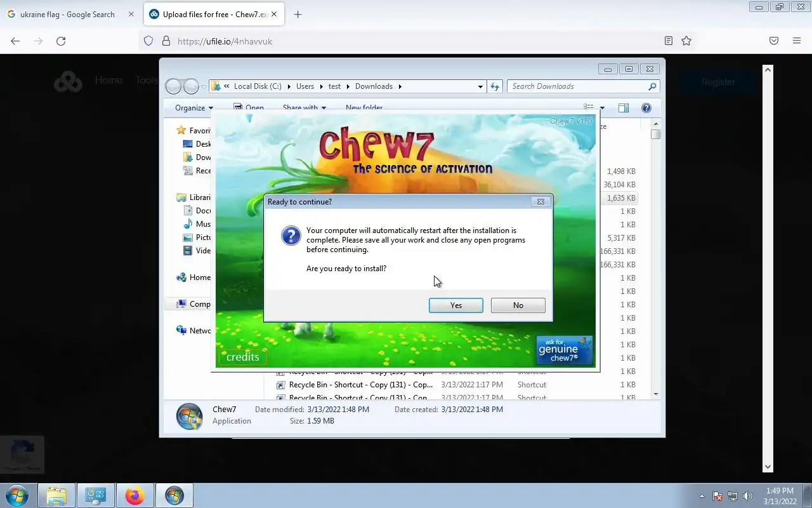
Task: Select Libraries in the navigation pane
Action: pos(194,197)
